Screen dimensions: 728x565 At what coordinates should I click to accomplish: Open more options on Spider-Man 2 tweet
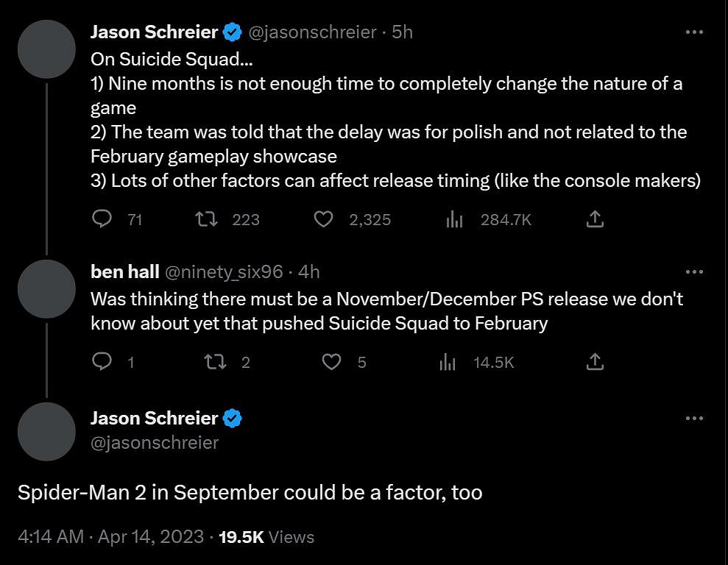694,419
